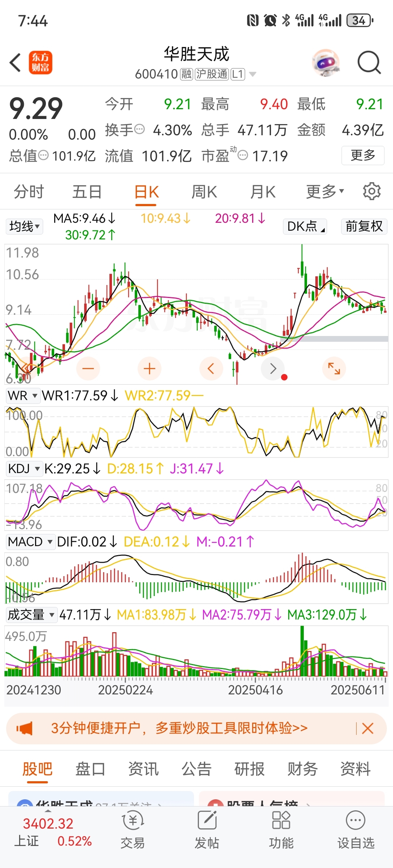Tap the 华胜天成 stock title
The height and width of the screenshot is (868, 393).
coord(196,54)
